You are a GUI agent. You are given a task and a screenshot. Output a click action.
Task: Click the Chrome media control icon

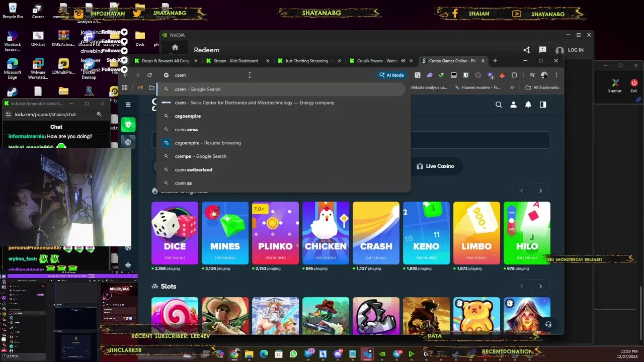coord(532,75)
